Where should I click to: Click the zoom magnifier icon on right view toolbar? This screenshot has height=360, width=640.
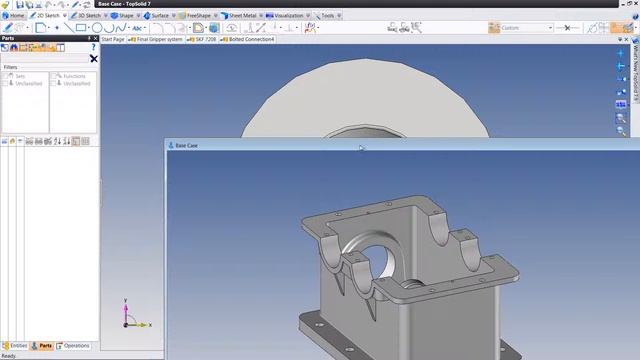[621, 118]
